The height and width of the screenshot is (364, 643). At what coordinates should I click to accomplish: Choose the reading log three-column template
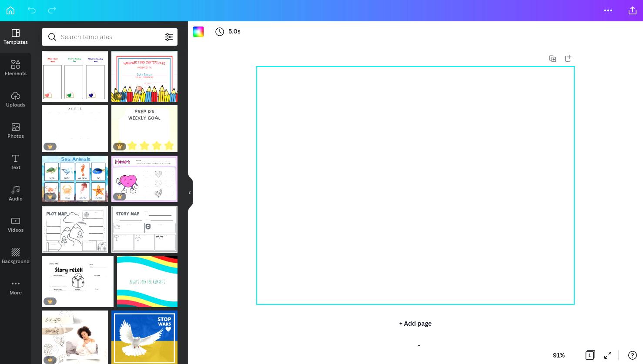pyautogui.click(x=75, y=77)
